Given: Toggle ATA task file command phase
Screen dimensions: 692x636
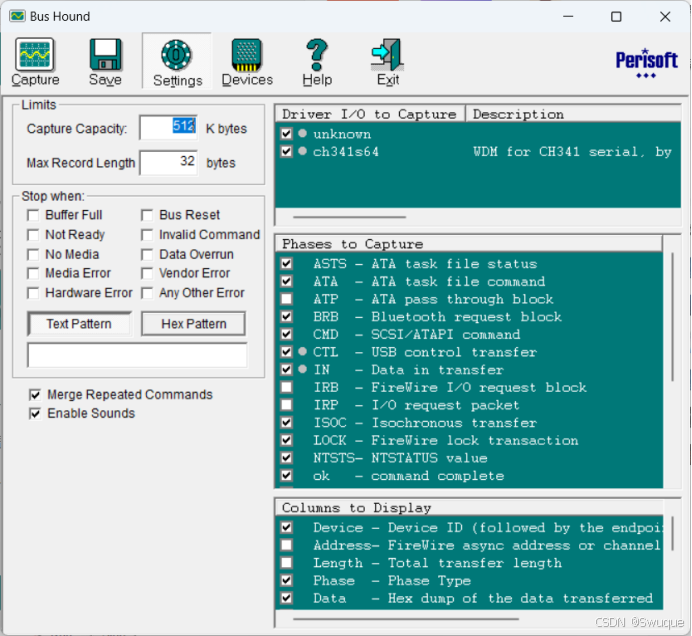Looking at the screenshot, I should point(286,281).
